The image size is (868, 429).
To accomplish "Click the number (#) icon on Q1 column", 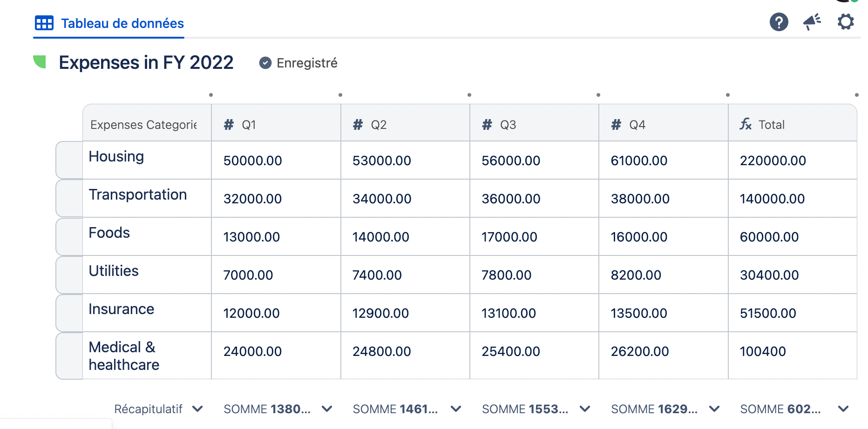I will pos(228,124).
